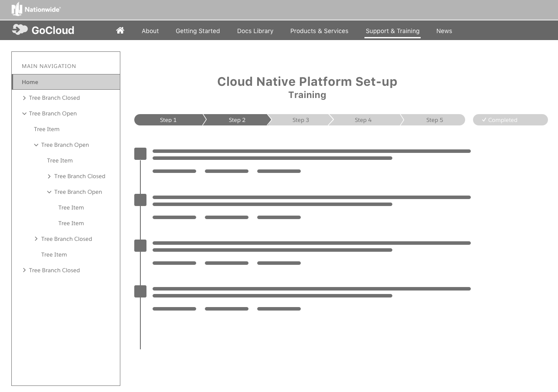Select Tree Item directly above third-level Tree Branch Closed
Screen dimensions: 558x392
pos(60,160)
